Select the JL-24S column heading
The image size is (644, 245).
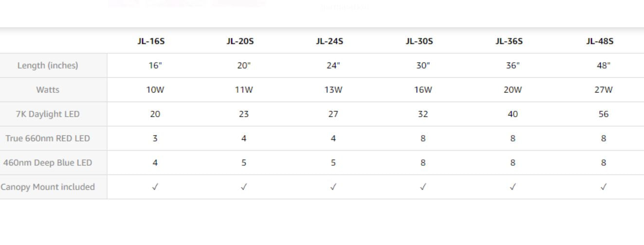point(330,41)
